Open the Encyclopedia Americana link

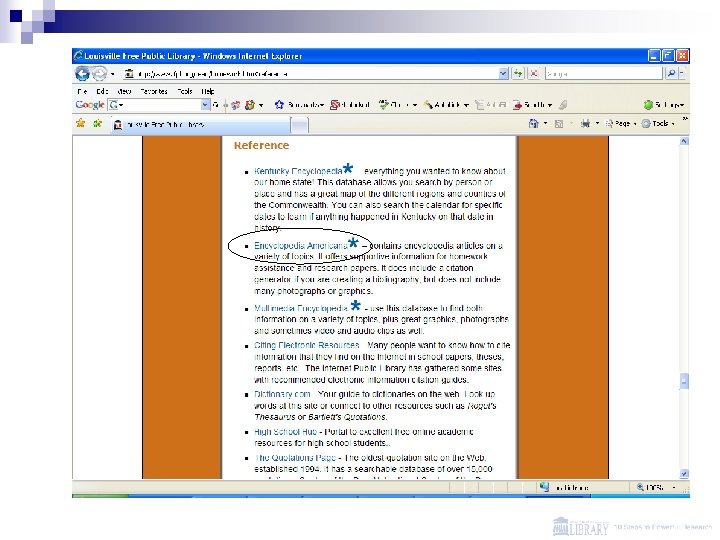click(301, 246)
